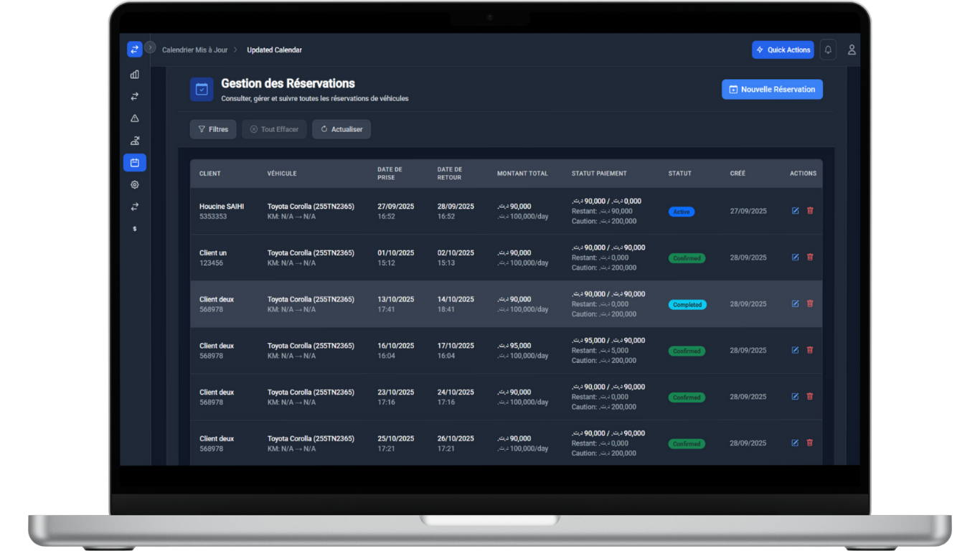Open the Filtres filter panel
Screen dimensions: 980x551
coord(213,129)
